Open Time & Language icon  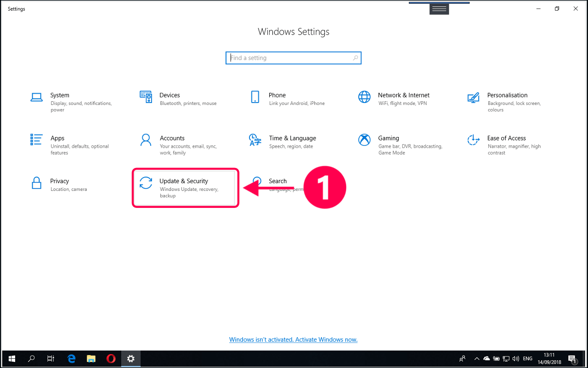click(255, 140)
